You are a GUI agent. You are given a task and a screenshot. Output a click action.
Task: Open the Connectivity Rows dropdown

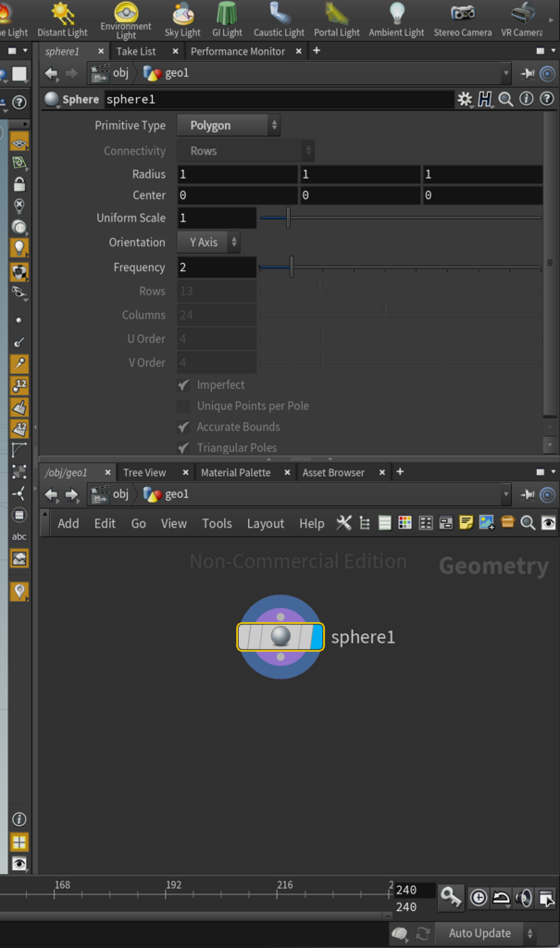click(x=245, y=151)
